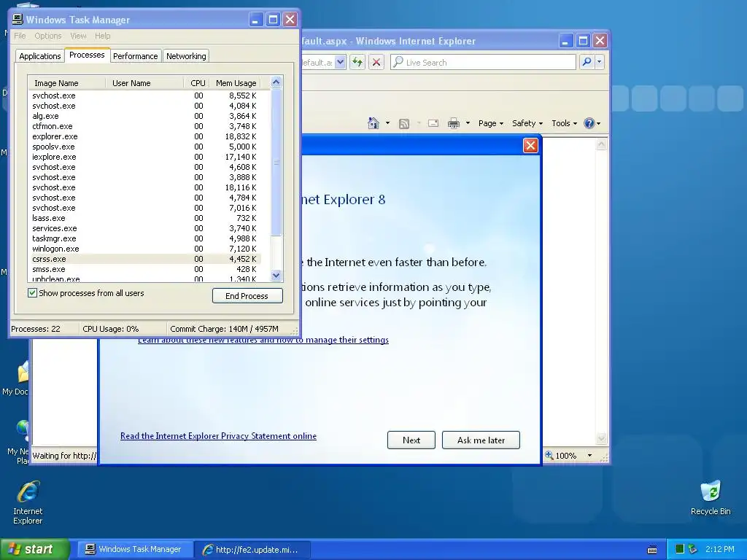The height and width of the screenshot is (560, 747).
Task: Click the 2:12 PM clock in tray
Action: coord(719,549)
